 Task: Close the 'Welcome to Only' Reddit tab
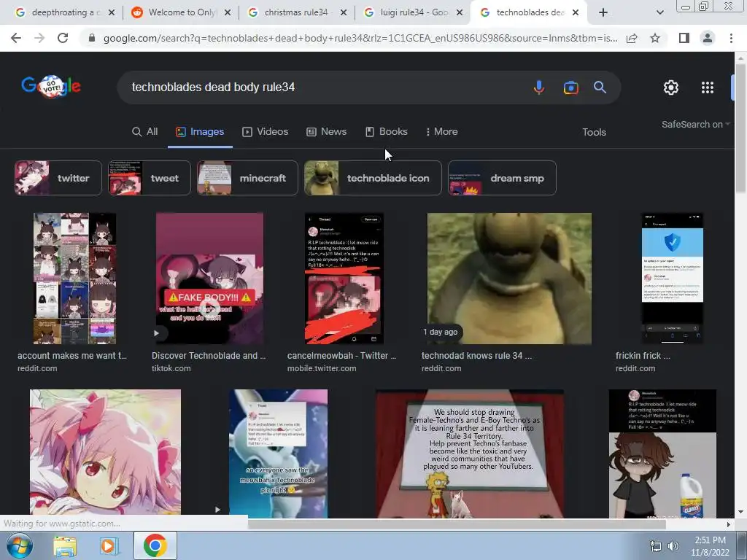pyautogui.click(x=228, y=13)
